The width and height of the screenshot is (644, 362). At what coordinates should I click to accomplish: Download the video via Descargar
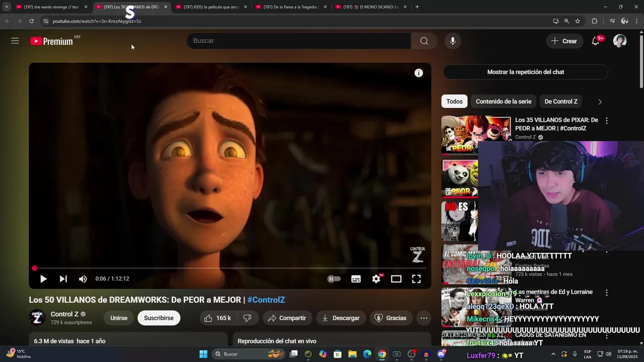(x=341, y=318)
